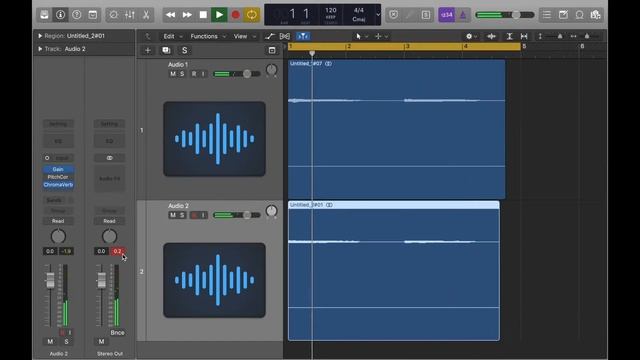Toggle the global tracks display icon

pyautogui.click(x=272, y=50)
